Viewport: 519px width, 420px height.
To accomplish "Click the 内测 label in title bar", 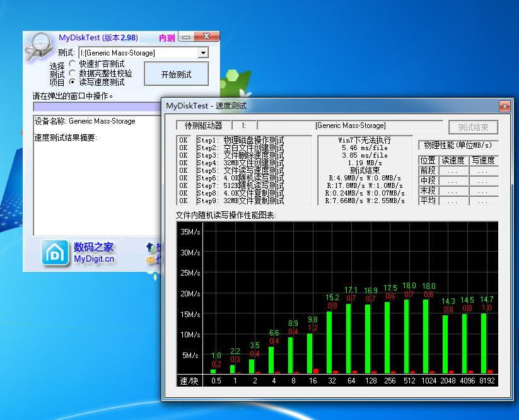I will 166,38.
